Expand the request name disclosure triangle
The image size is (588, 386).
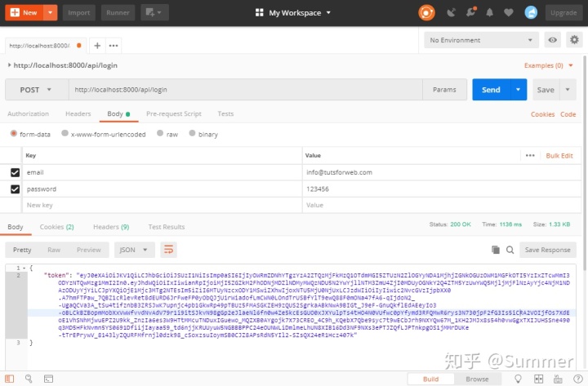9,65
